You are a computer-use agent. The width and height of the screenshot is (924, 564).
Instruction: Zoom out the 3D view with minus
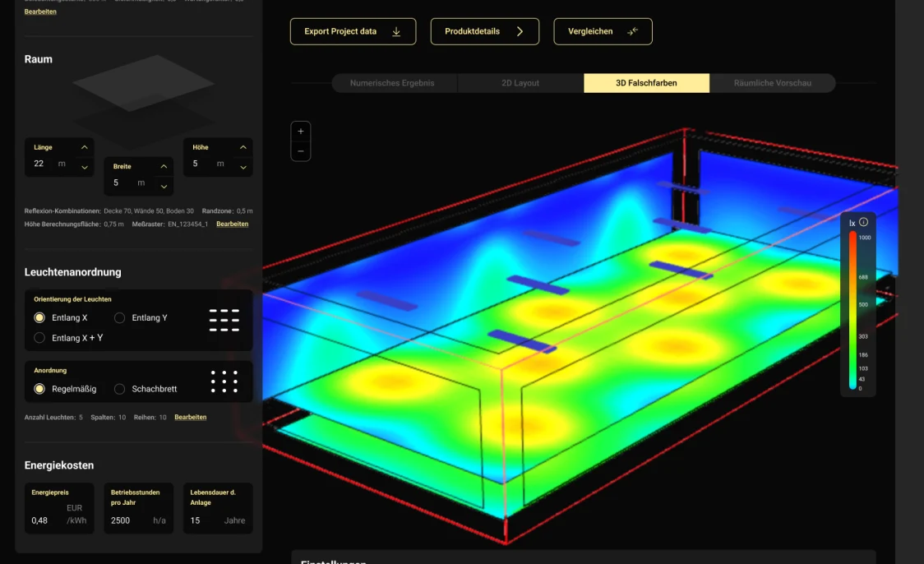(x=301, y=151)
